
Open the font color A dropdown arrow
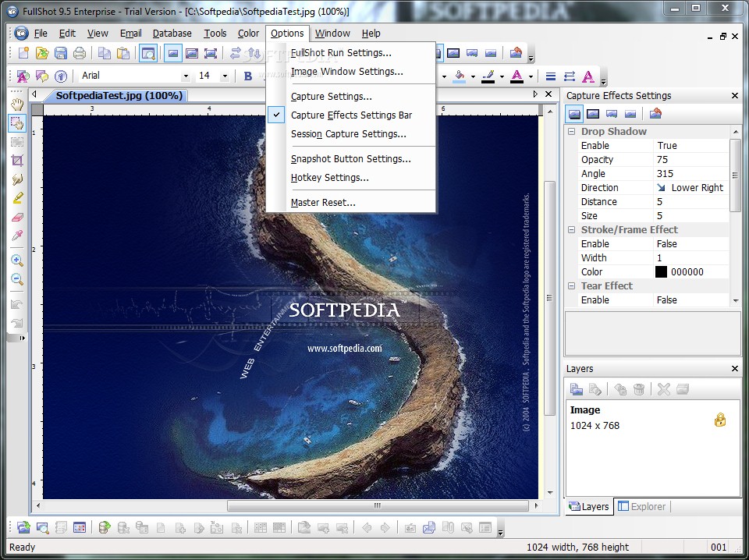pyautogui.click(x=531, y=76)
